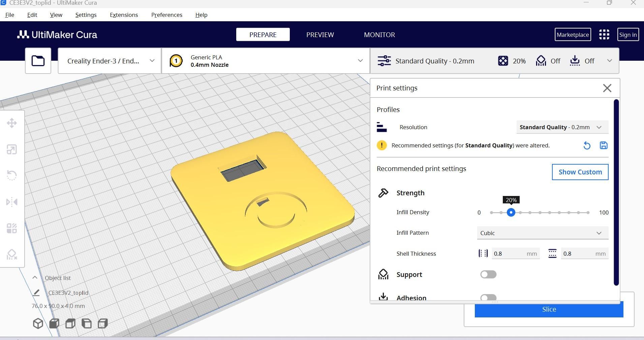Click the blue Slice button
Screen dimensions: 644x340
(549, 310)
